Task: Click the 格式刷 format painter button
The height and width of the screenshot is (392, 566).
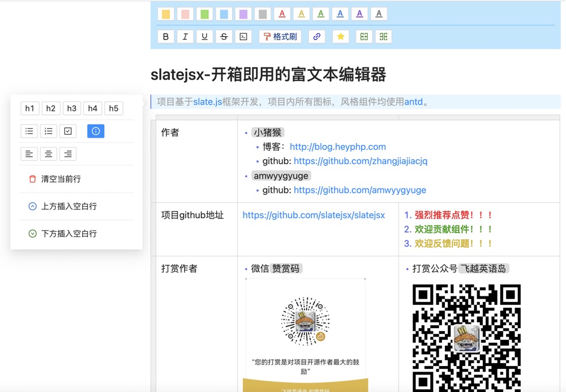Action: pyautogui.click(x=280, y=36)
